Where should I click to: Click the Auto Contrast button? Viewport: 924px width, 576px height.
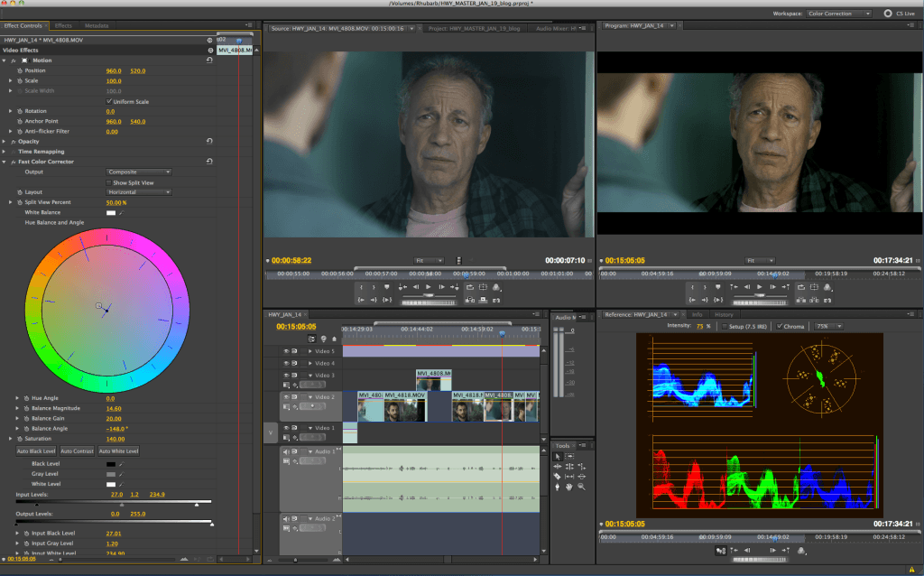click(x=77, y=451)
